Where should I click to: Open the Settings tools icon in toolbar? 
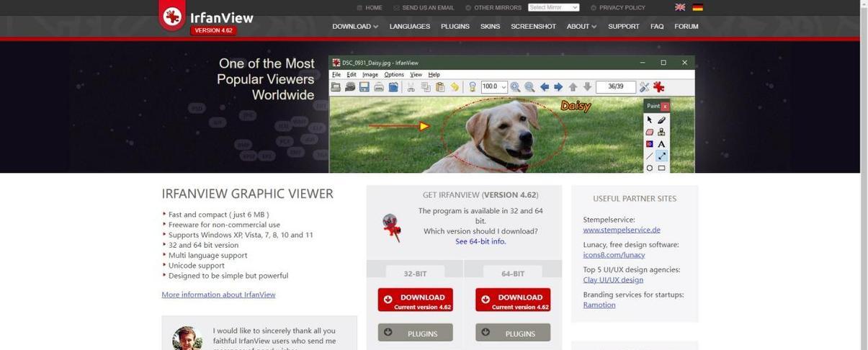(644, 86)
